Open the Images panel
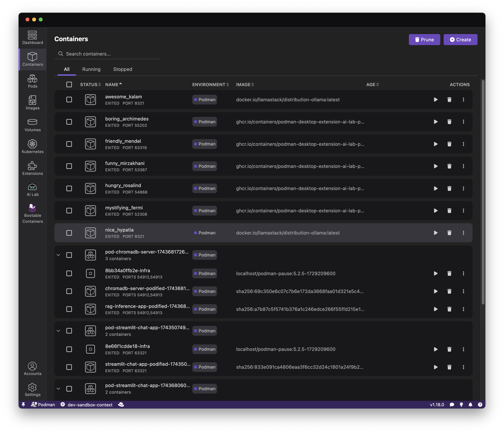Image resolution: width=504 pixels, height=433 pixels. click(32, 103)
